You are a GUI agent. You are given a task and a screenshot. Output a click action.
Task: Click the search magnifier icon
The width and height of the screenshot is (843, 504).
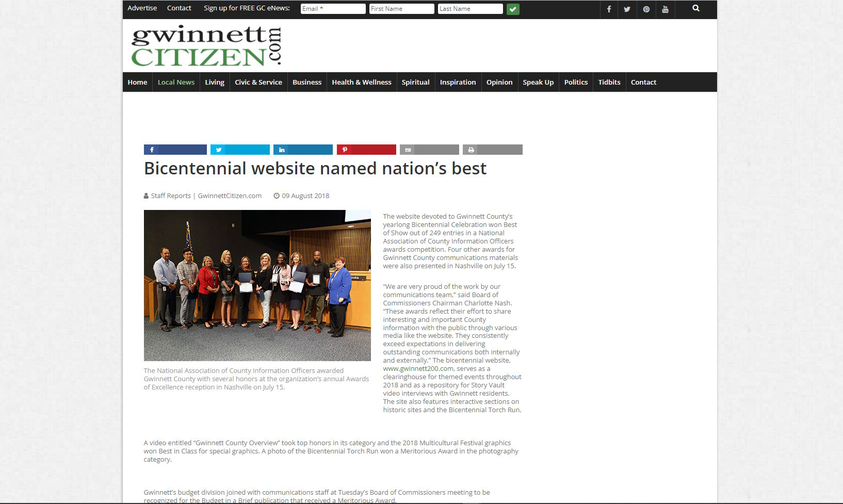point(696,8)
